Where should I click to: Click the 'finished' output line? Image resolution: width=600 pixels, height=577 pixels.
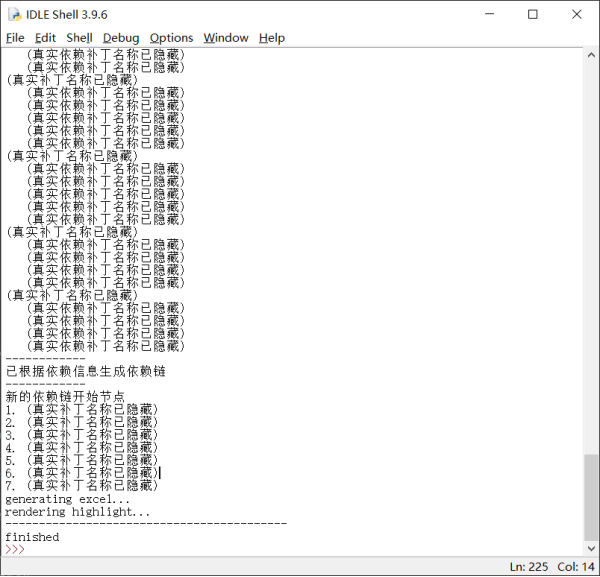[32, 537]
